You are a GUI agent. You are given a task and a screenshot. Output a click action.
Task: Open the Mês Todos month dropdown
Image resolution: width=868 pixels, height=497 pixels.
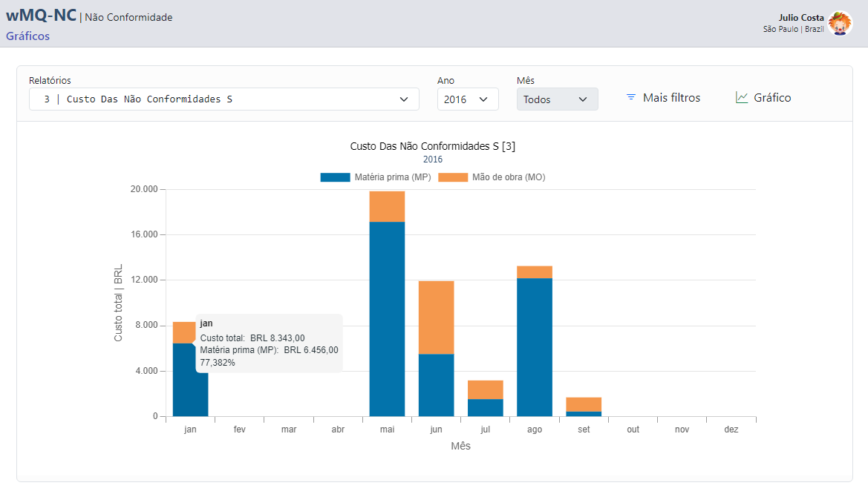[x=557, y=99]
